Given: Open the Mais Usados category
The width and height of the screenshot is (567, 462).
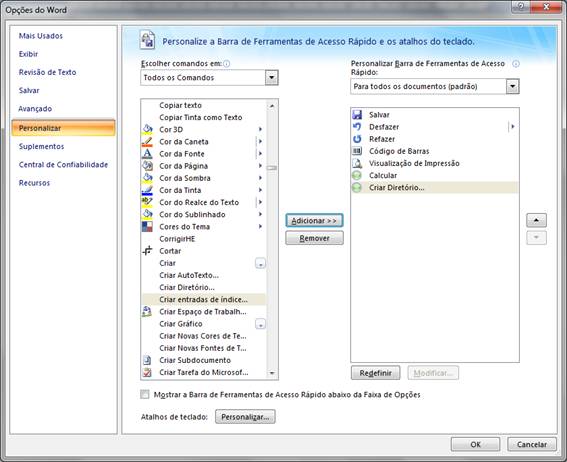Looking at the screenshot, I should (40, 36).
